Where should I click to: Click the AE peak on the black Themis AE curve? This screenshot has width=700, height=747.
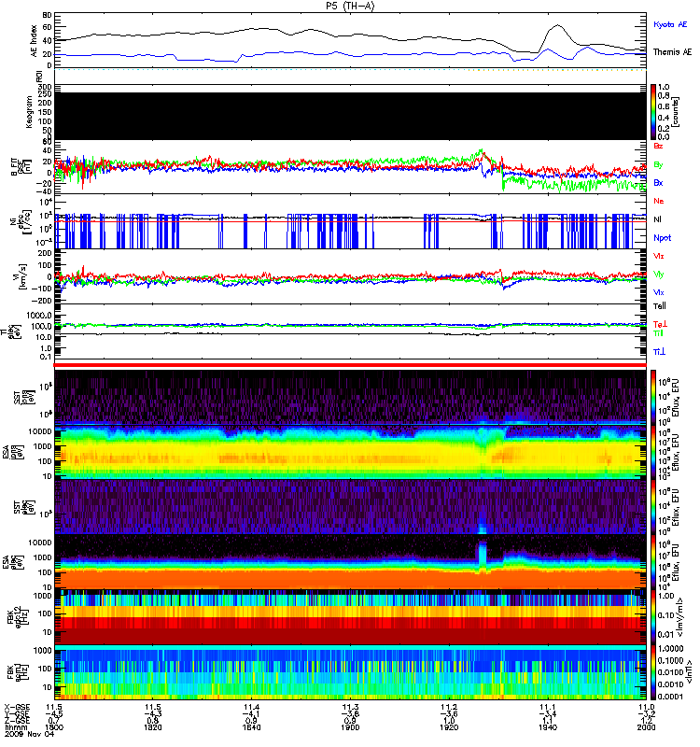coord(558,25)
